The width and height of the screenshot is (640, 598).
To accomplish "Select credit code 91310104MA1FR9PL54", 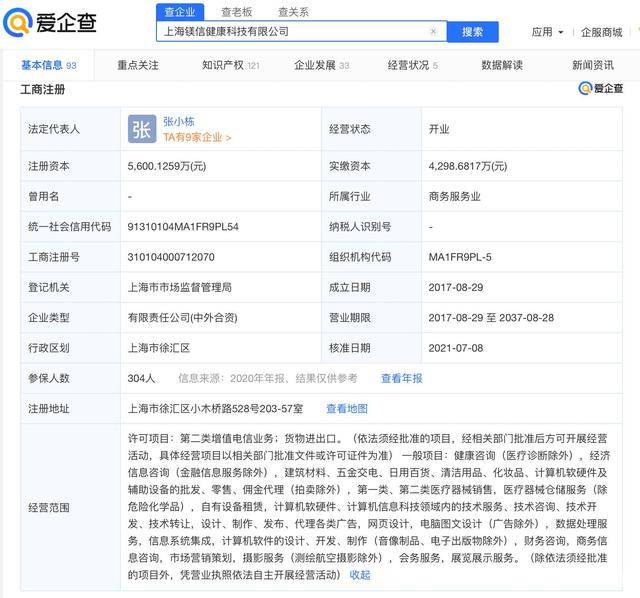I will [x=183, y=227].
